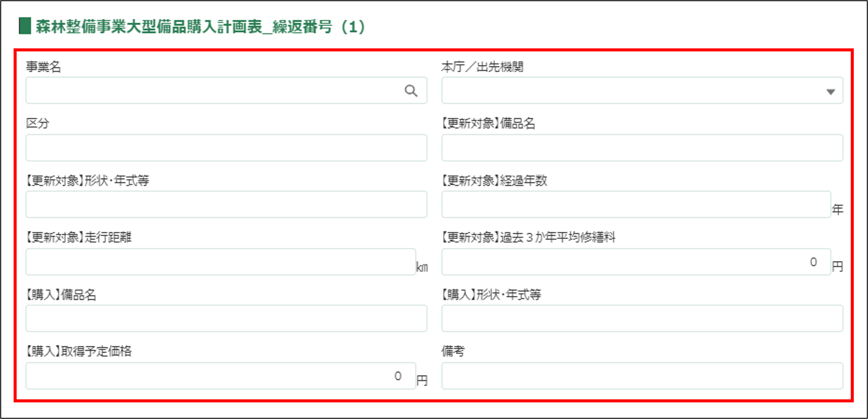Viewport: 868px width, 419px height.
Task: Click the green square icon beside the heading
Action: (x=25, y=26)
